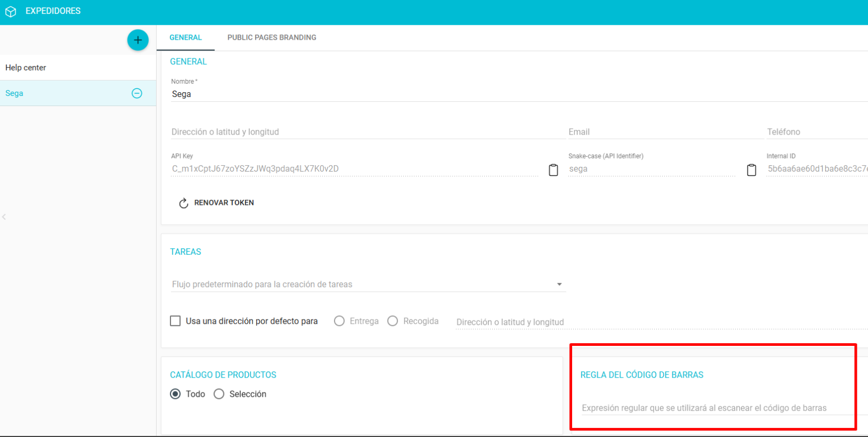This screenshot has height=437, width=868.
Task: Select the Entrega radio option
Action: pos(339,321)
